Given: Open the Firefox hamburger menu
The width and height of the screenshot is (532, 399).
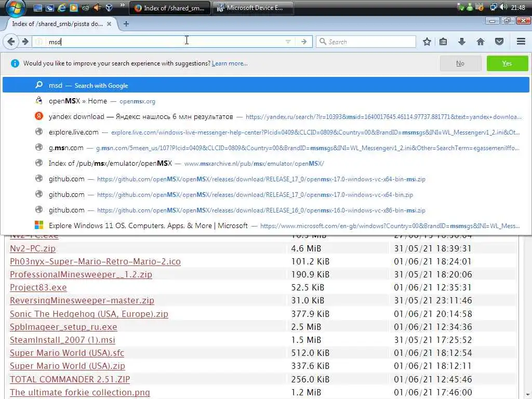Looking at the screenshot, I should 521,42.
